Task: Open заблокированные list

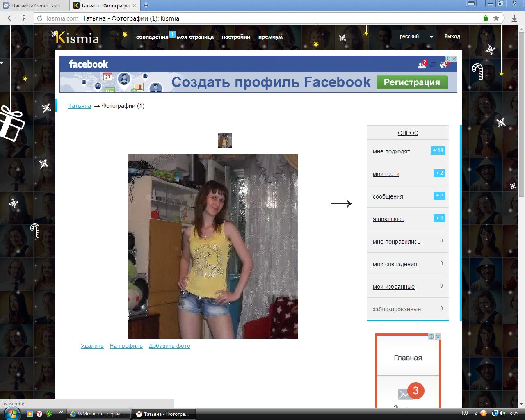Action: pyautogui.click(x=397, y=309)
